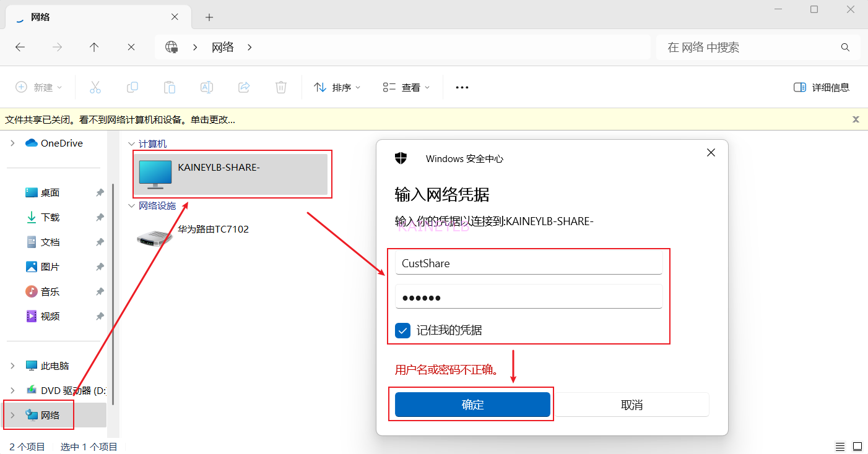Click the Copy icon in toolbar

coord(132,87)
